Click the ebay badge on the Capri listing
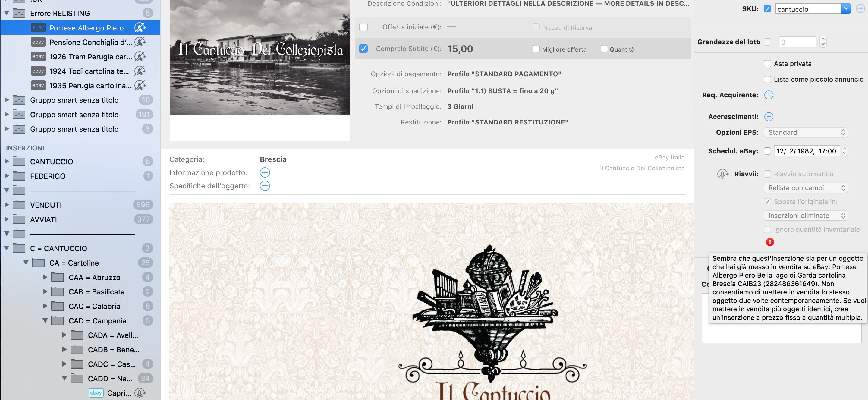This screenshot has width=868, height=400. pyautogui.click(x=96, y=393)
